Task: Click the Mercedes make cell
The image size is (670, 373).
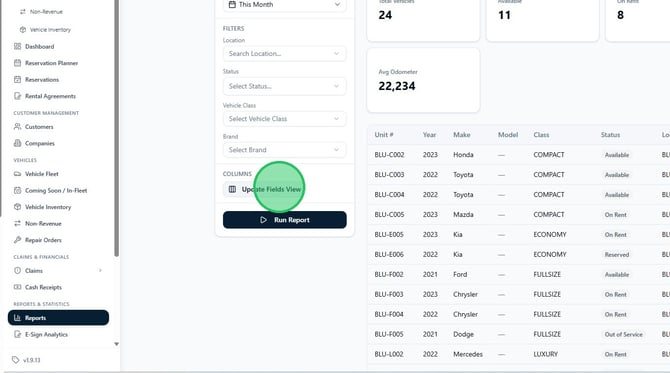Action: click(468, 354)
